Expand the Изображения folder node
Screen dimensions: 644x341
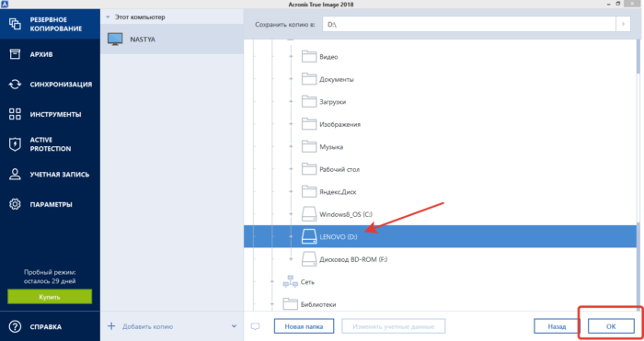point(291,124)
